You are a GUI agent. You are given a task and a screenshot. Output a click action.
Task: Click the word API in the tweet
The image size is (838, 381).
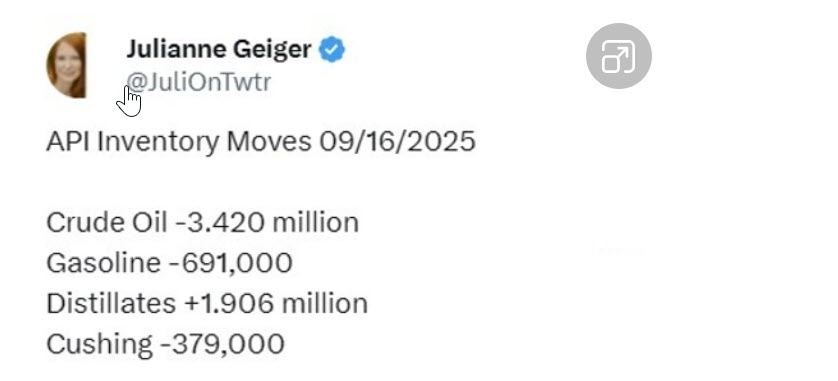67,142
